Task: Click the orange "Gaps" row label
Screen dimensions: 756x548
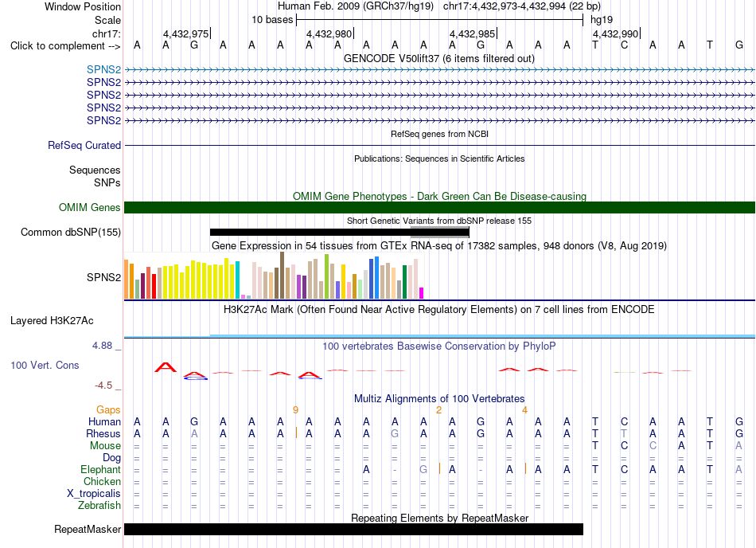Action: tap(108, 409)
